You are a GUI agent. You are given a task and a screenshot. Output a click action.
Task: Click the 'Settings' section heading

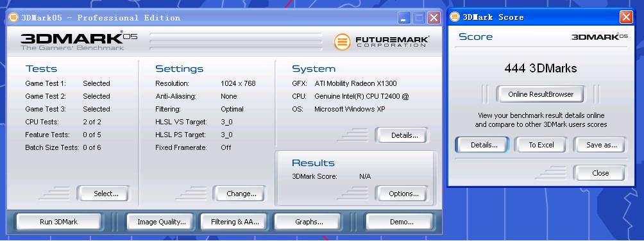(x=179, y=69)
